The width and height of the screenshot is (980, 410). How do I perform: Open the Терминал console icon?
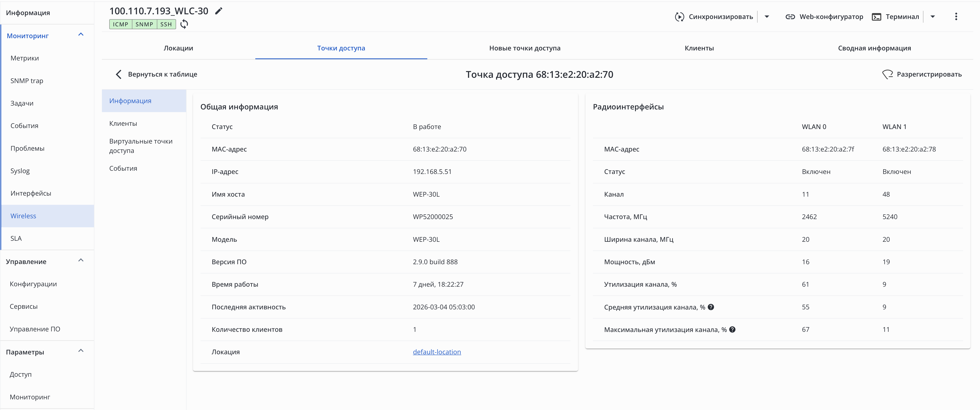coord(876,17)
